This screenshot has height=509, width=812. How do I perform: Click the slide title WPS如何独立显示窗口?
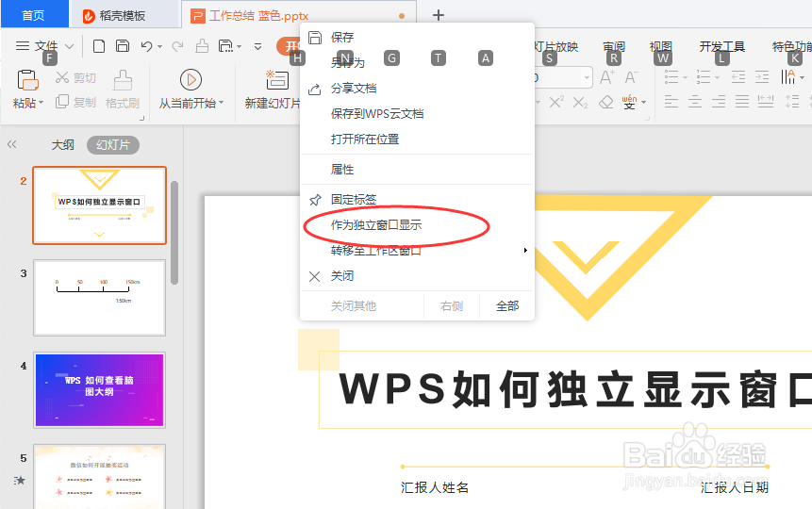(x=575, y=389)
